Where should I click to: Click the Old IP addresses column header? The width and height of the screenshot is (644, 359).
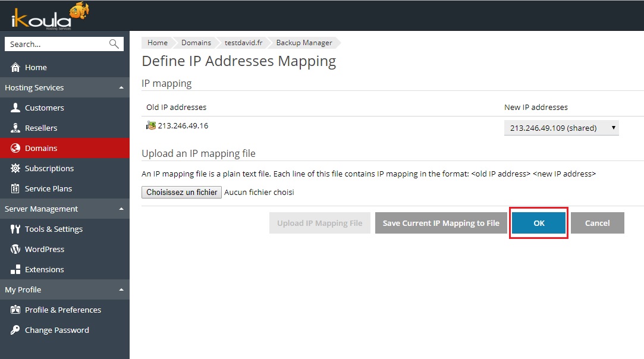pos(176,107)
